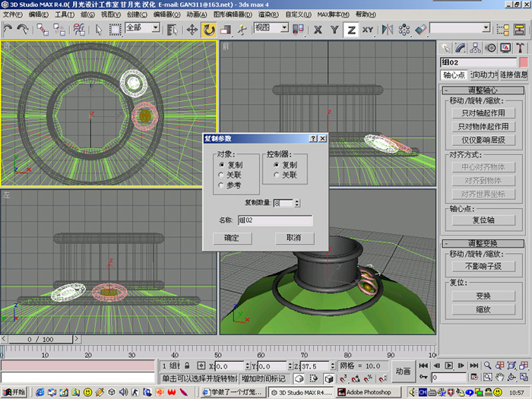Open the Hierarchy command panel tab
532x399 pixels.
pos(475,48)
